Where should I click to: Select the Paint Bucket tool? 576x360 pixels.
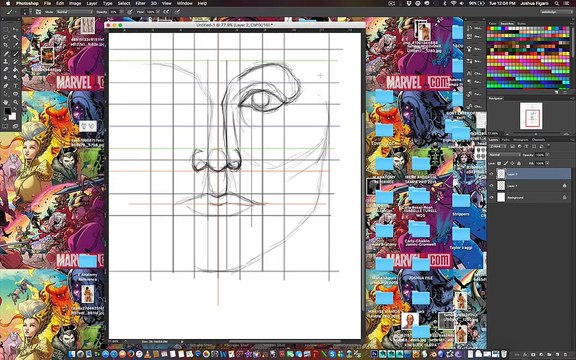point(15,69)
